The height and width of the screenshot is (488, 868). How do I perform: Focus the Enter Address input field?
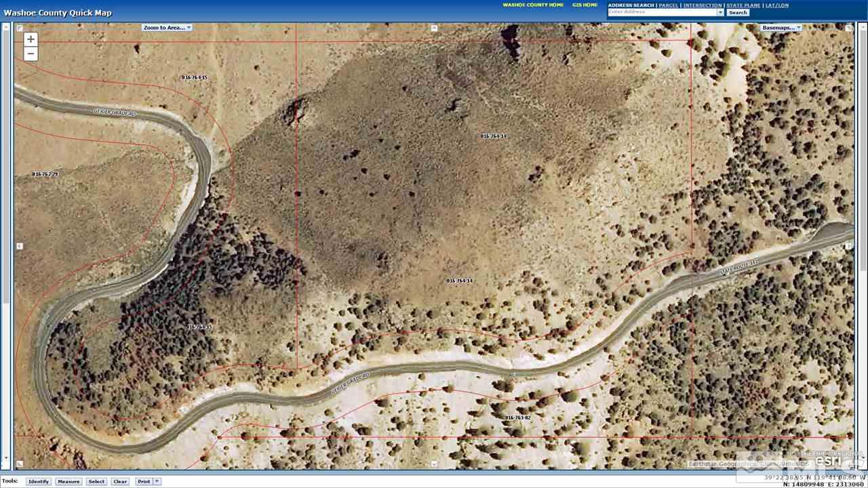[663, 12]
